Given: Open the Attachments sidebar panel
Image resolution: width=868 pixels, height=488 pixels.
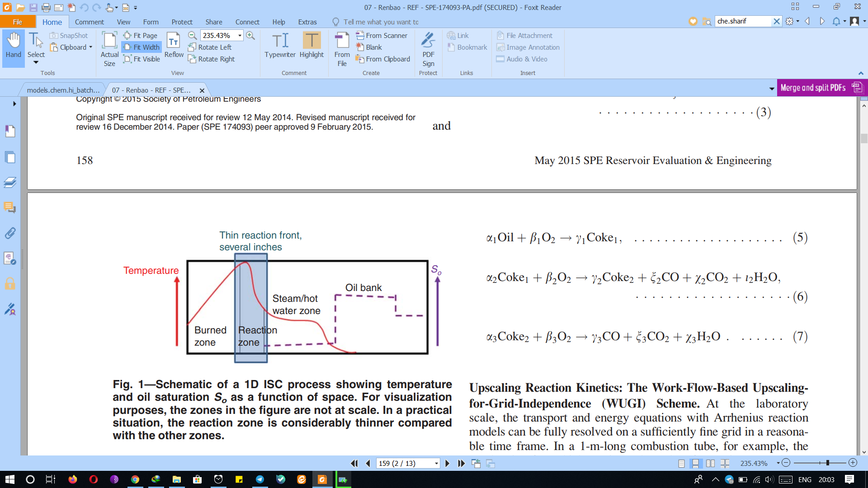Looking at the screenshot, I should pos(10,233).
